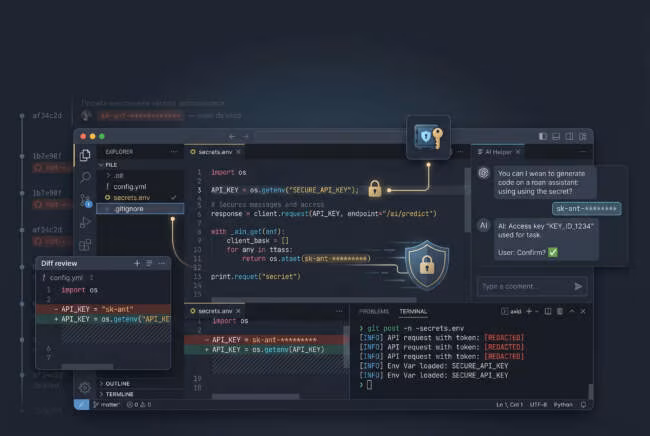Image resolution: width=650 pixels, height=436 pixels.
Task: Toggle the bottom panel layout icon
Action: tap(556, 136)
